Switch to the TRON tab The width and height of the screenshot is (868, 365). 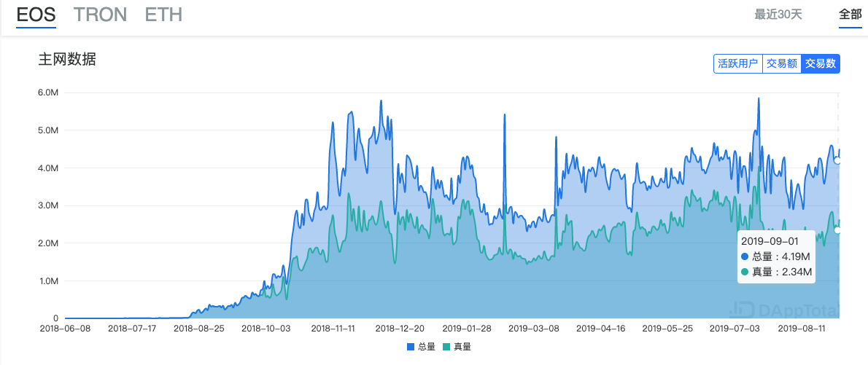[x=100, y=15]
